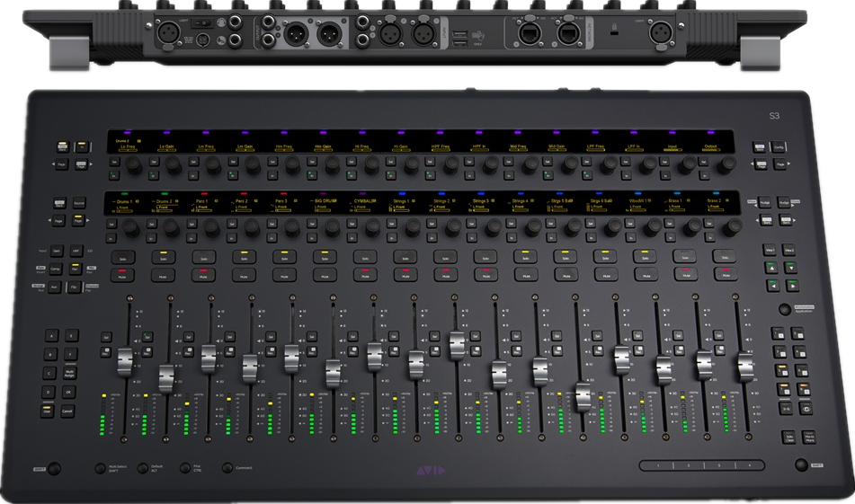Hit the Multi Assign button
Viewport: 855px width, 504px height.
(69, 373)
